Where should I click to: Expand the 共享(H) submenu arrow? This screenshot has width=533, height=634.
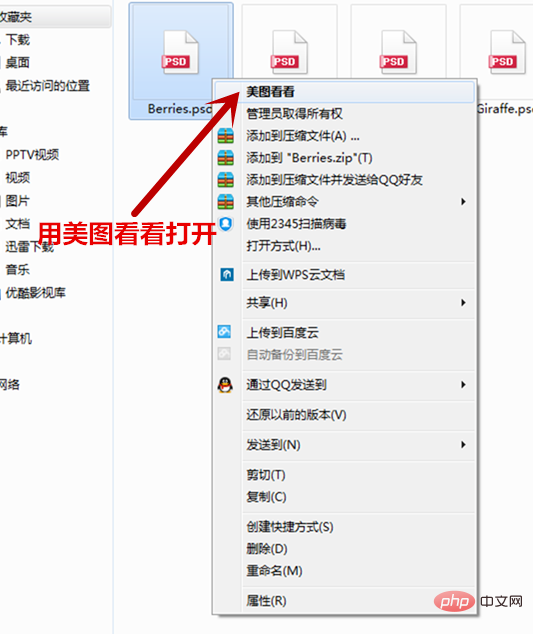tap(463, 302)
